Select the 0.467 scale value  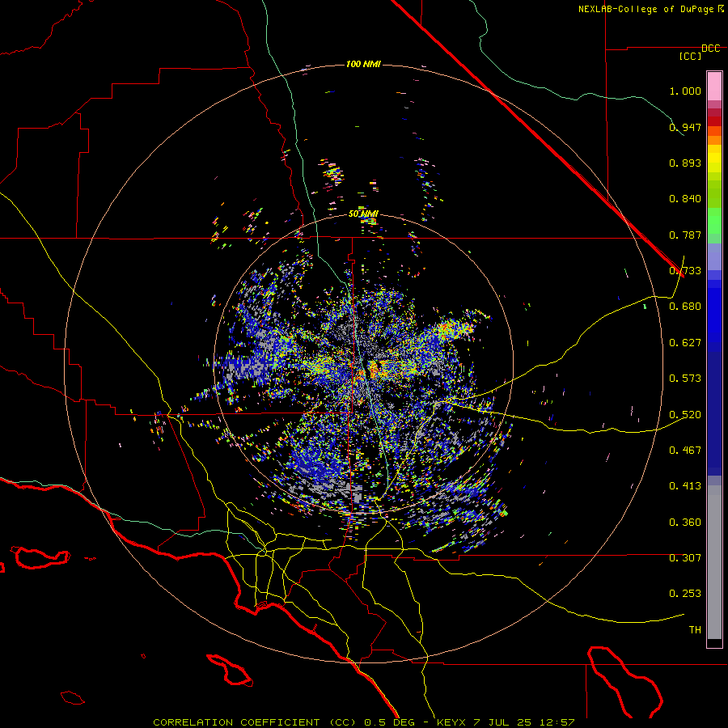[685, 450]
